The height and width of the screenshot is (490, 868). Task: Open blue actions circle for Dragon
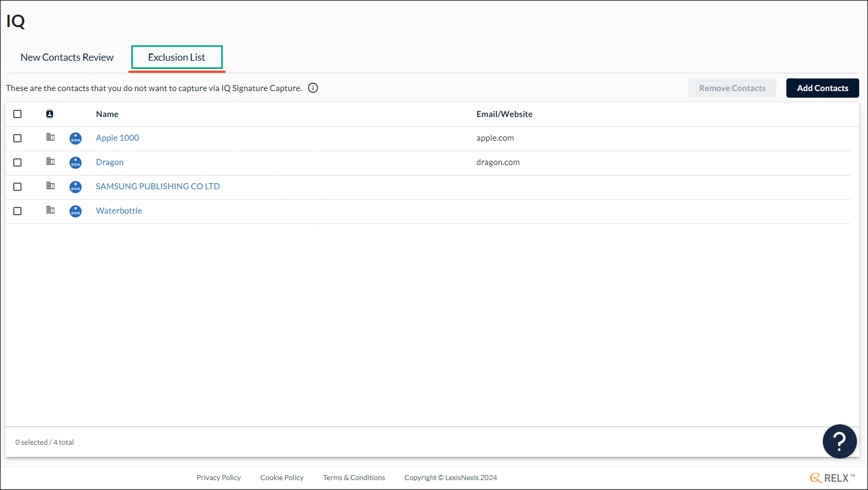76,163
